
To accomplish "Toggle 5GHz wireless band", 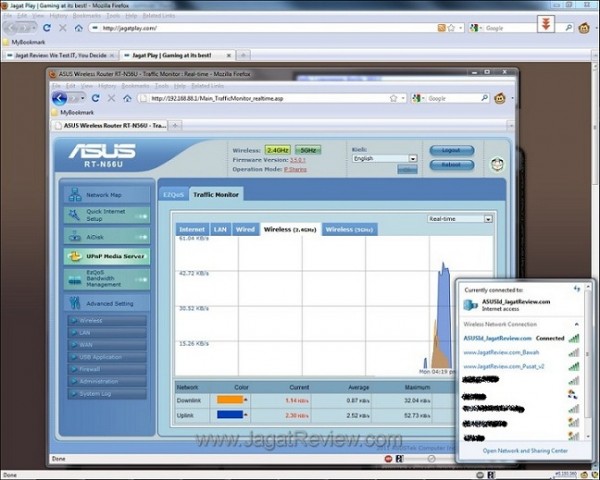I will (x=308, y=150).
